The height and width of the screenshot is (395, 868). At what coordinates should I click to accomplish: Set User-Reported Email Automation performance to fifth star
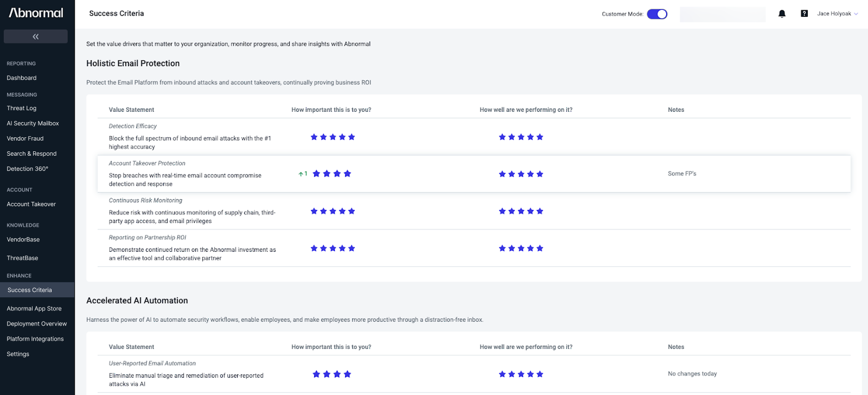tap(540, 374)
